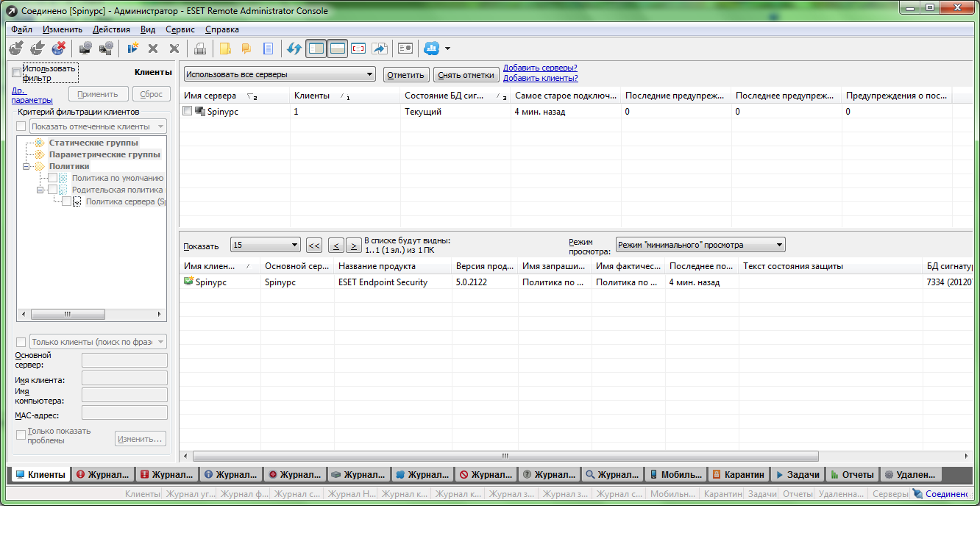Image resolution: width=980 pixels, height=533 pixels.
Task: Collapse the Родительская политика tree node
Action: point(40,190)
